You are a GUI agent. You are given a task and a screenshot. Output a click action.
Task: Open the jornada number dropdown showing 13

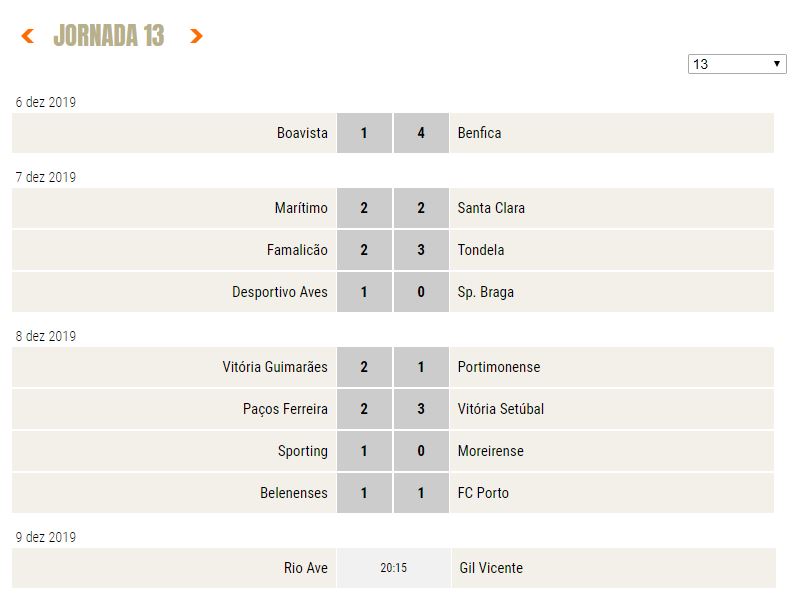737,64
